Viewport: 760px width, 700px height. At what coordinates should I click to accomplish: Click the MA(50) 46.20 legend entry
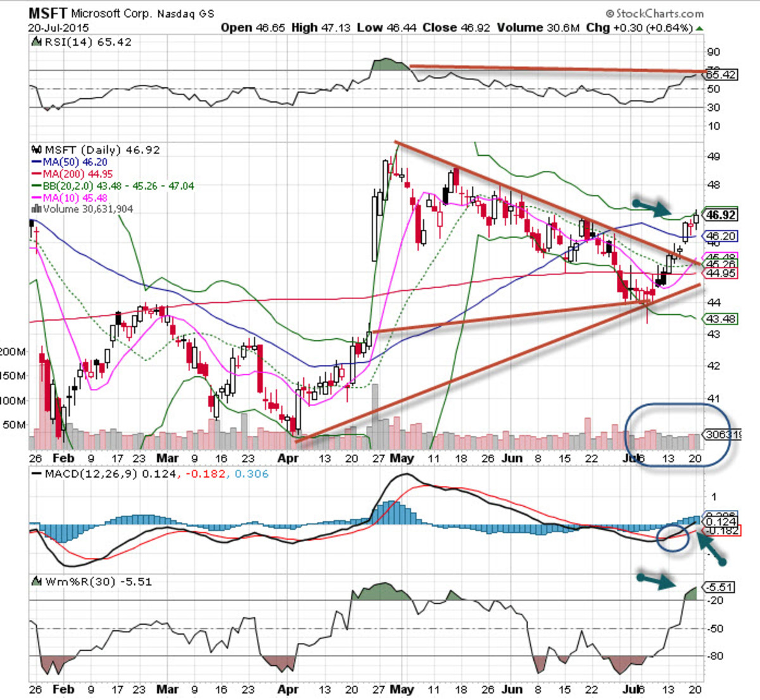70,162
